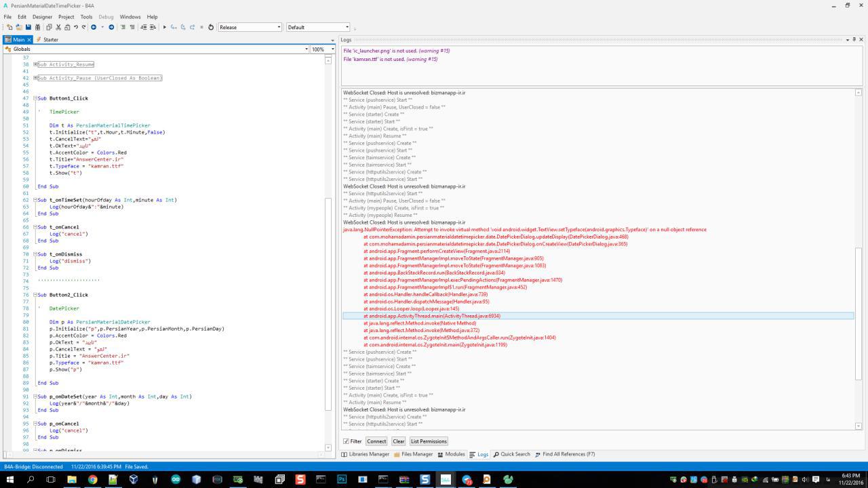This screenshot has height=488, width=868.
Task: Collapse the Sub Button1_Click code block
Action: click(x=35, y=98)
